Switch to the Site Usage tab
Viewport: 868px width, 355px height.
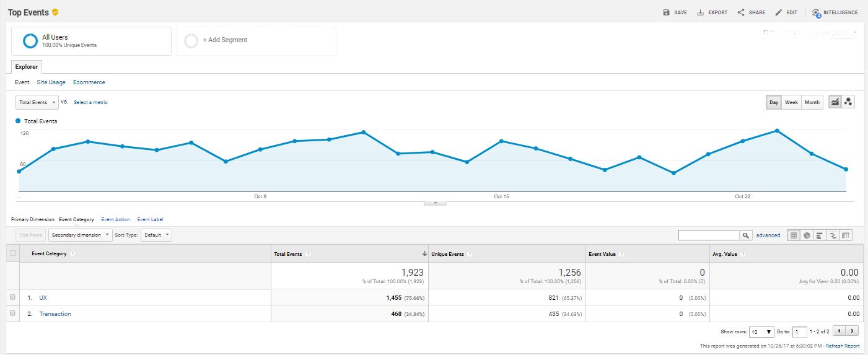[x=51, y=82]
